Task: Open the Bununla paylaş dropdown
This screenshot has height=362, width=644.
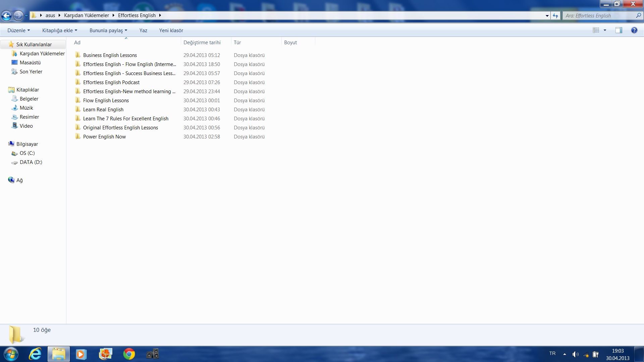Action: click(108, 30)
